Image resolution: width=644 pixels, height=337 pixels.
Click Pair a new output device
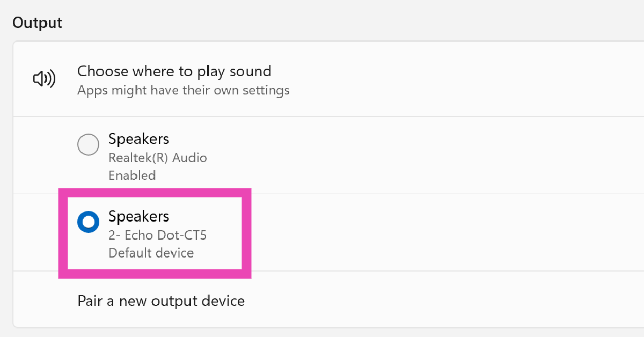click(x=161, y=301)
